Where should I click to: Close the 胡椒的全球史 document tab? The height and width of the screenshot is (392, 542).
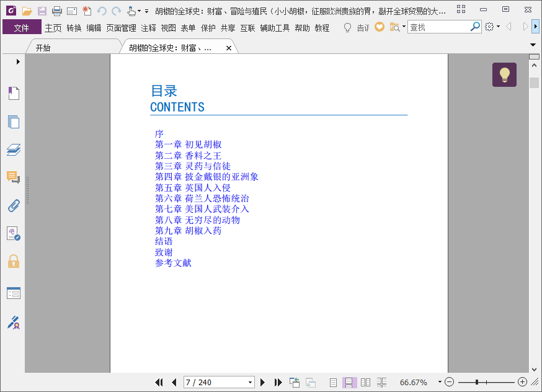coord(228,48)
